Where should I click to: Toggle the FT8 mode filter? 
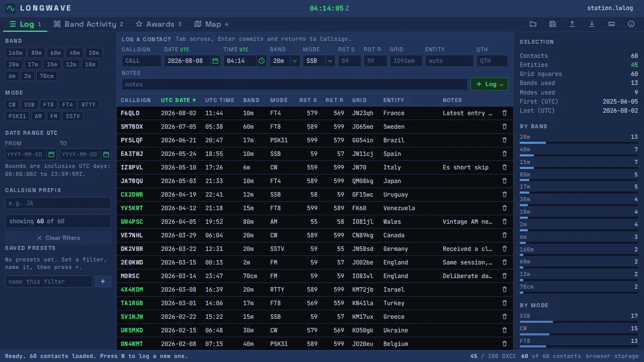[48, 105]
